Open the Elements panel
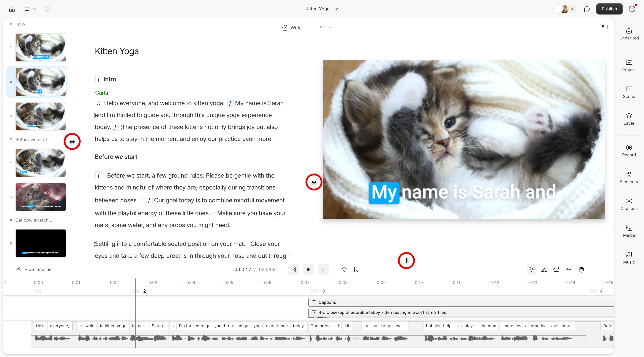Screen dimensions: 644x357 (x=629, y=178)
